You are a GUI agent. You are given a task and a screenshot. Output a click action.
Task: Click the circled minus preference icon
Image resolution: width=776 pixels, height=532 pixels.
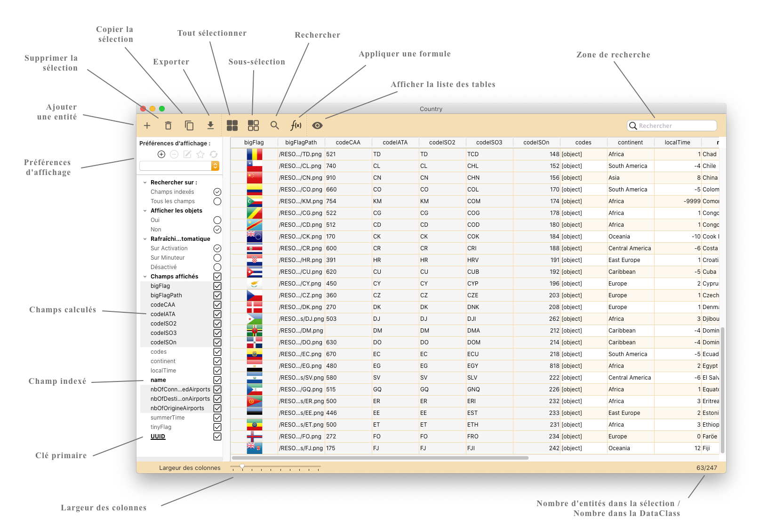tap(174, 154)
